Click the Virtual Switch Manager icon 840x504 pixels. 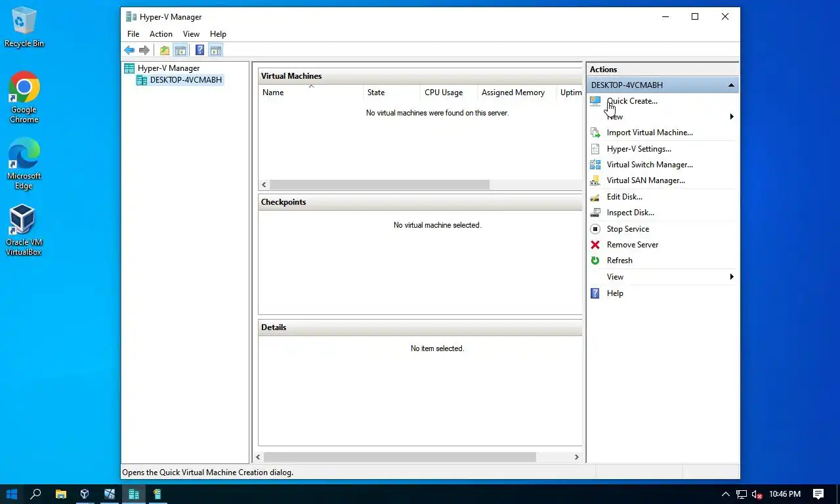click(595, 165)
